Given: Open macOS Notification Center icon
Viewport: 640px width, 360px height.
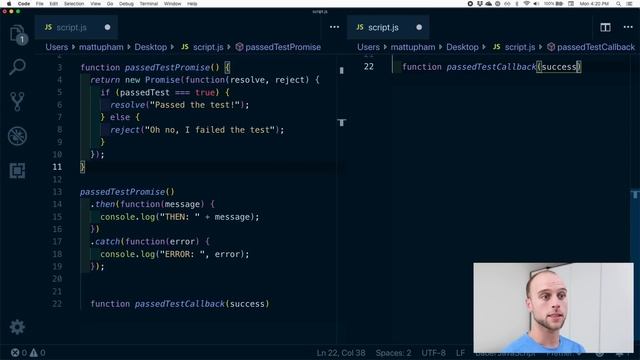Looking at the screenshot, I should 629,4.
